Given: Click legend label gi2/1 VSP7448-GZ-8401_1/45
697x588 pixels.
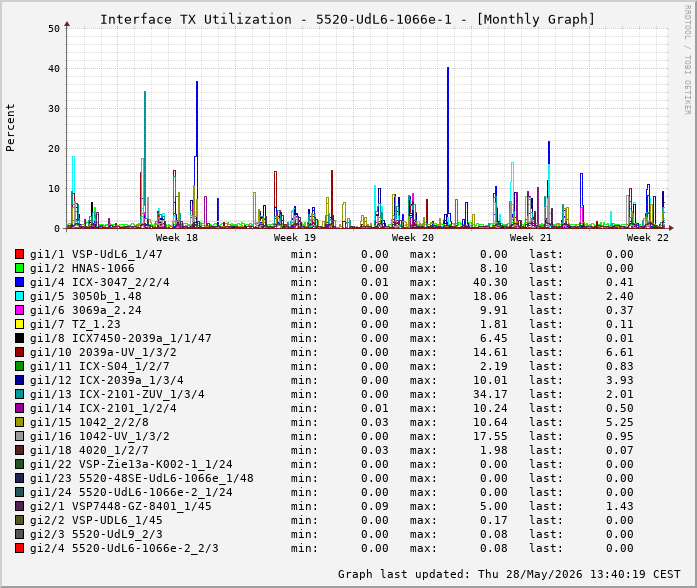Looking at the screenshot, I should (x=120, y=506).
